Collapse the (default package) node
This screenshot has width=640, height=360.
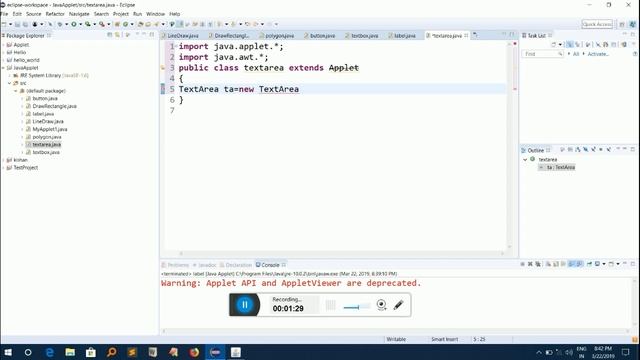click(x=16, y=91)
